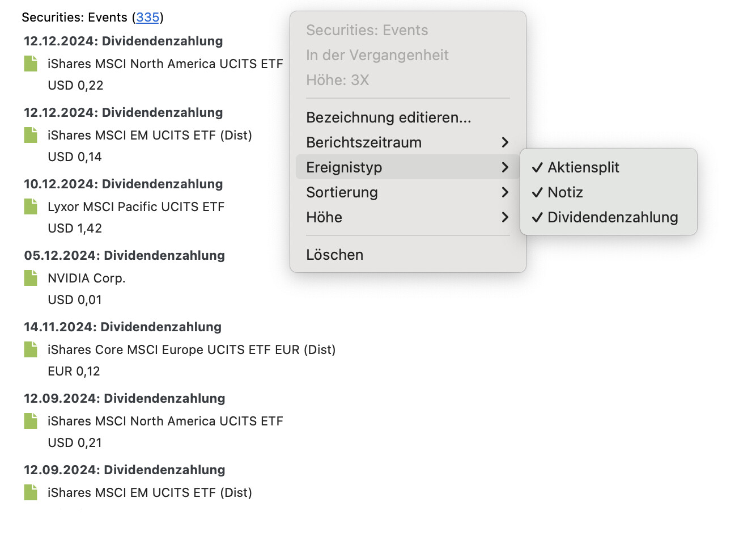Click icon of iShares MSCI EM entry dated 12.12.2024

click(x=31, y=135)
